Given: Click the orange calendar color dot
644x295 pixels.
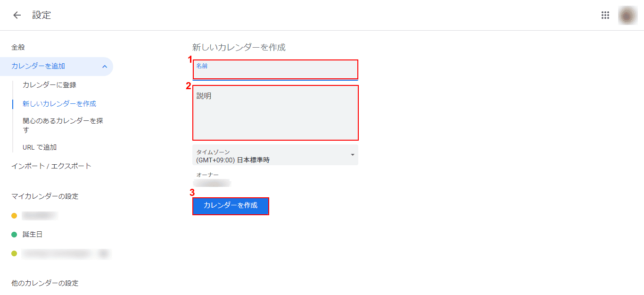Looking at the screenshot, I should point(14,216).
